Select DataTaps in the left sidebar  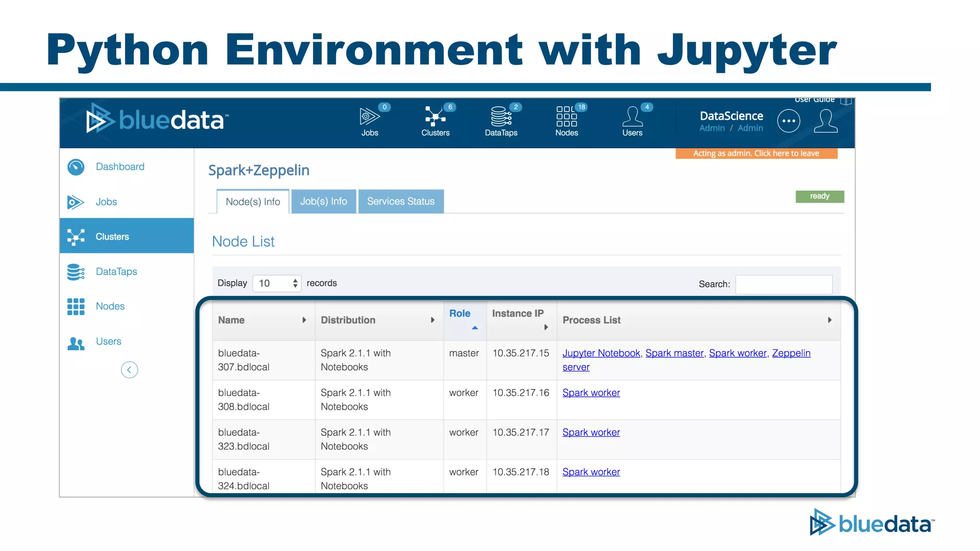click(116, 272)
